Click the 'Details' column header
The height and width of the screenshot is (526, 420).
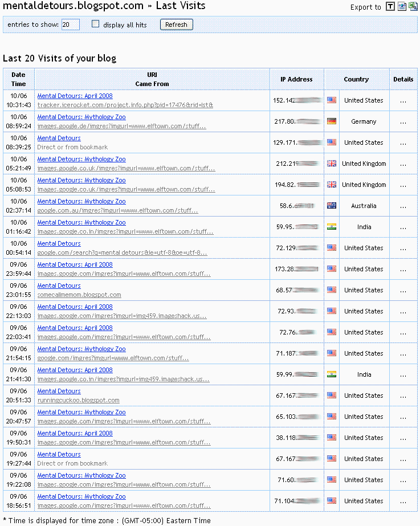(x=403, y=79)
